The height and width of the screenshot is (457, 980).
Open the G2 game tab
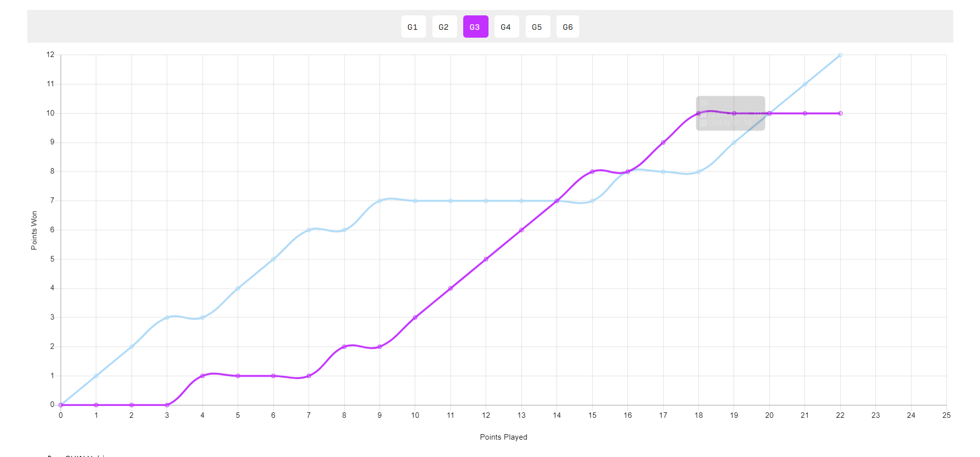pyautogui.click(x=444, y=27)
